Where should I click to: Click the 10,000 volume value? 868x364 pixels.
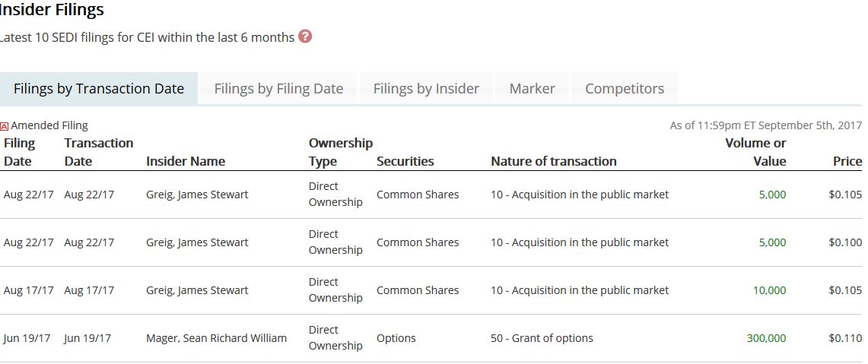[769, 290]
